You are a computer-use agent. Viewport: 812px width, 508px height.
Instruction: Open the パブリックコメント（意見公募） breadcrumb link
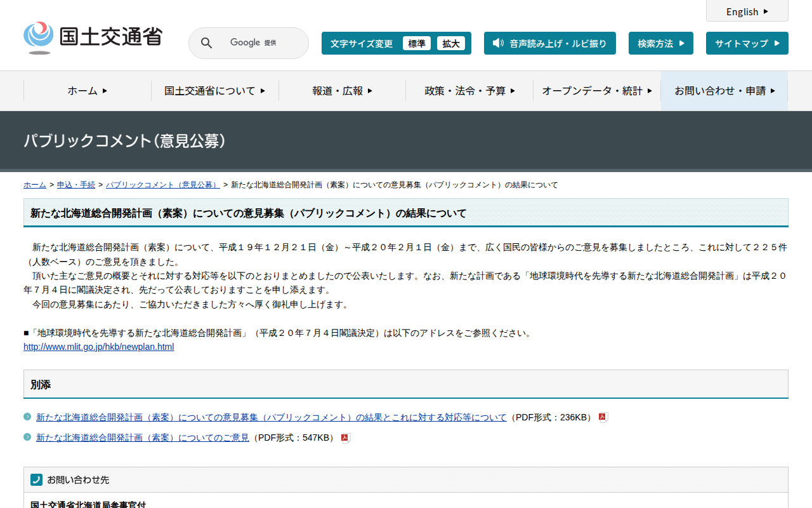162,185
